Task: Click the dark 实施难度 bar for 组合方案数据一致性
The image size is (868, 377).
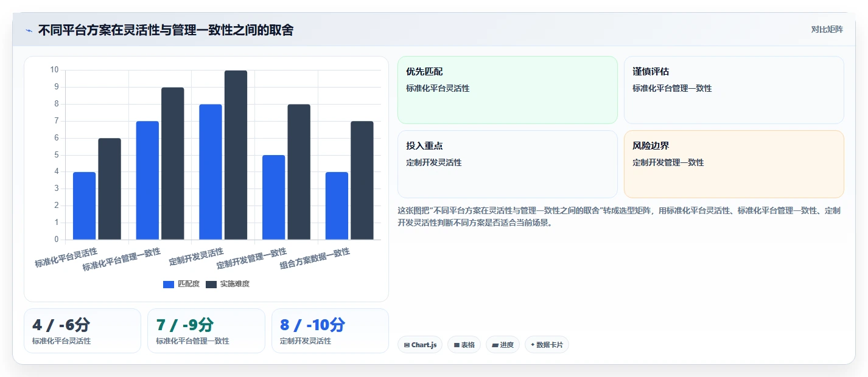Action: (x=362, y=180)
